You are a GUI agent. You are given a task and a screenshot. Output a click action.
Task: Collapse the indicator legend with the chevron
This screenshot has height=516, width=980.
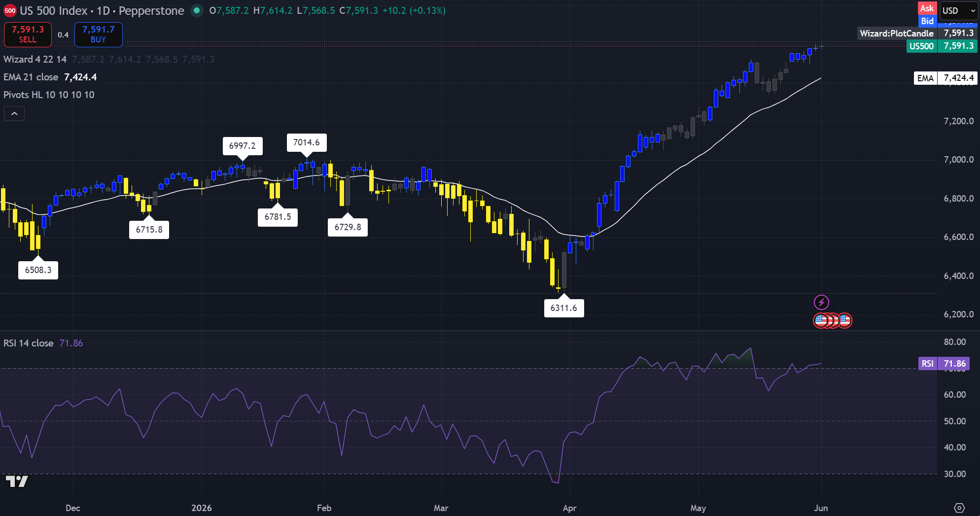[x=14, y=114]
